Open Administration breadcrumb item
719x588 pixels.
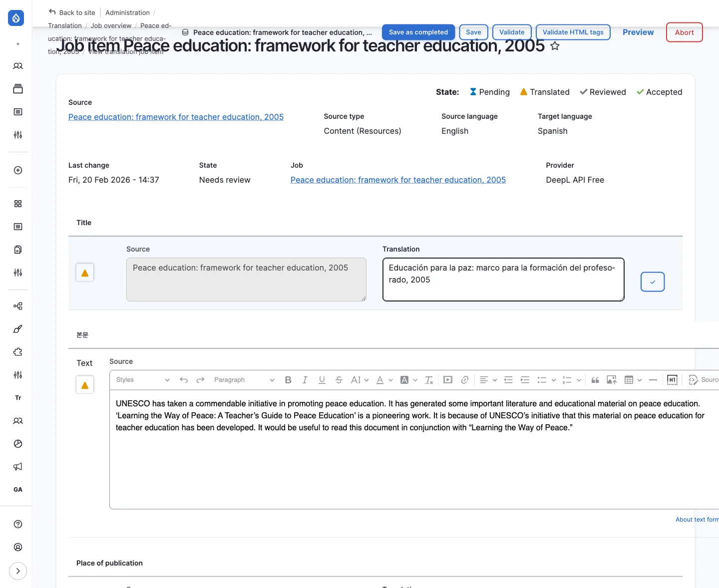pos(127,12)
